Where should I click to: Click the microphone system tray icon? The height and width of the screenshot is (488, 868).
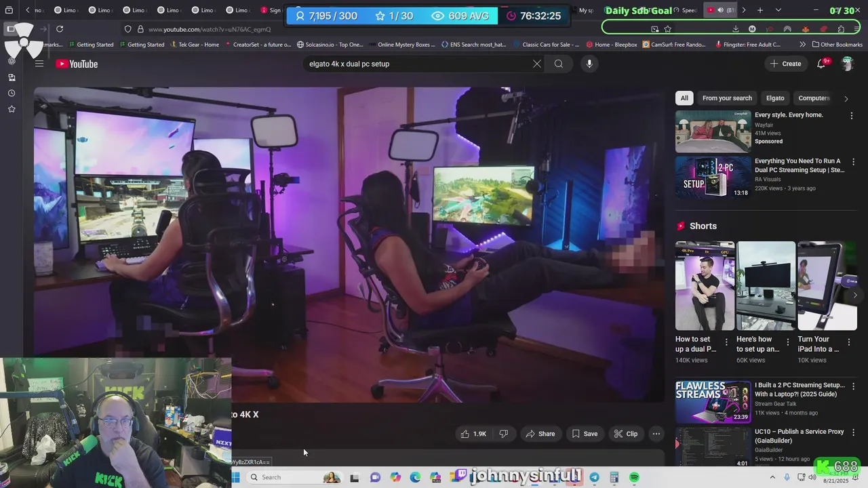coord(787,477)
